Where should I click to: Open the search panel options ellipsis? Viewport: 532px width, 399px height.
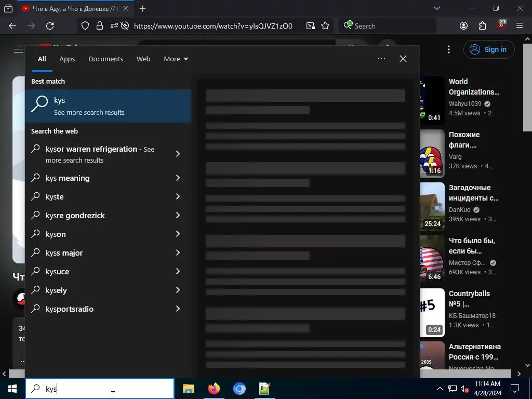[381, 59]
